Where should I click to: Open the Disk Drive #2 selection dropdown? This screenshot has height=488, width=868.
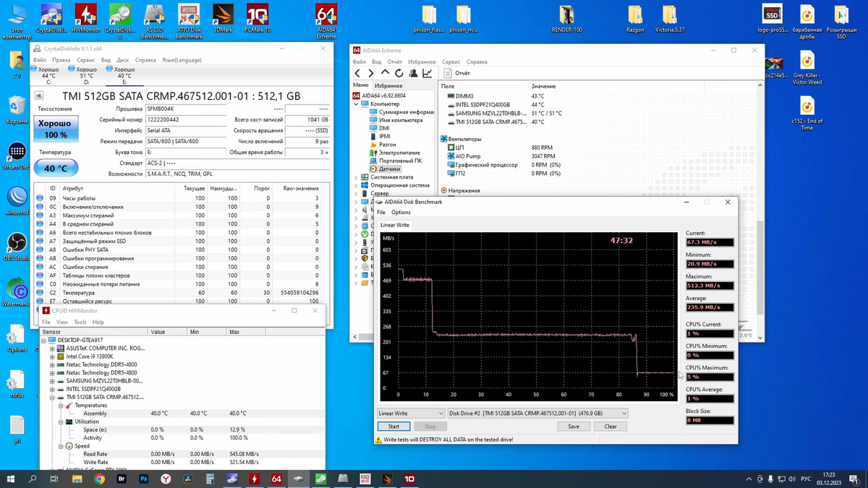(x=537, y=414)
